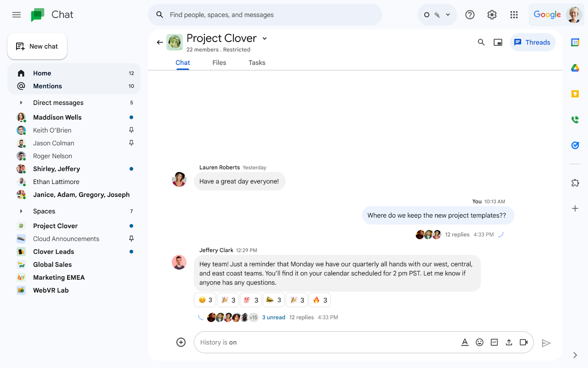
Task: Switch to the Tasks tab
Action: point(257,63)
